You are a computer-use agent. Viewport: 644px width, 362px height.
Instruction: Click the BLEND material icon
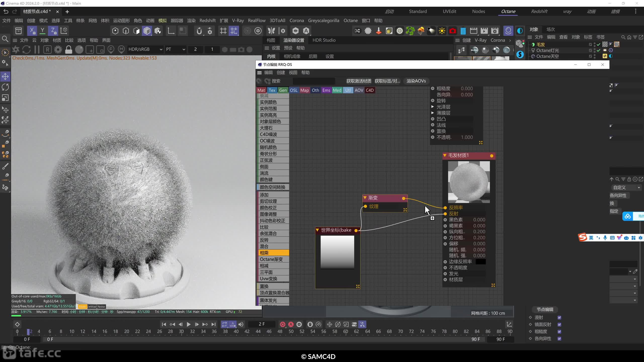point(474,50)
